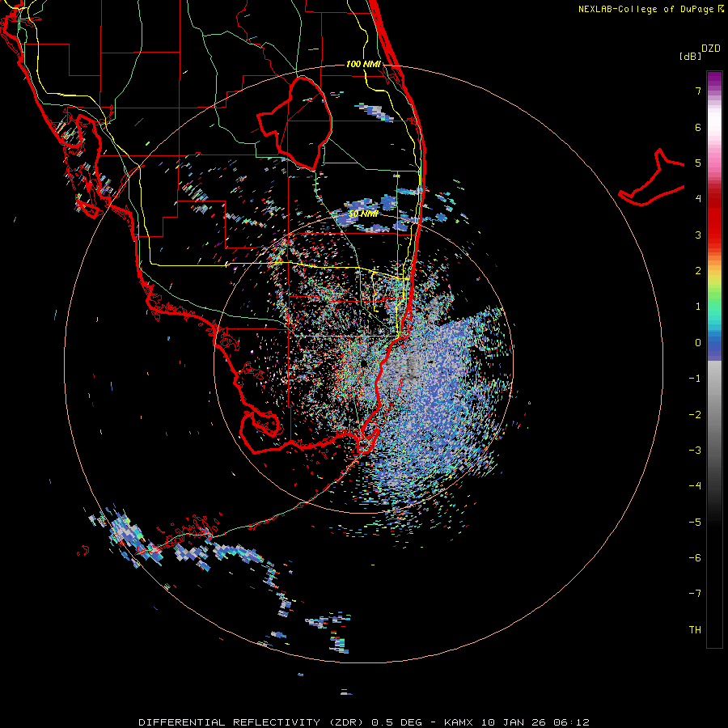Click the -4 value on the color scale
This screenshot has height=728, width=728.
[x=695, y=486]
